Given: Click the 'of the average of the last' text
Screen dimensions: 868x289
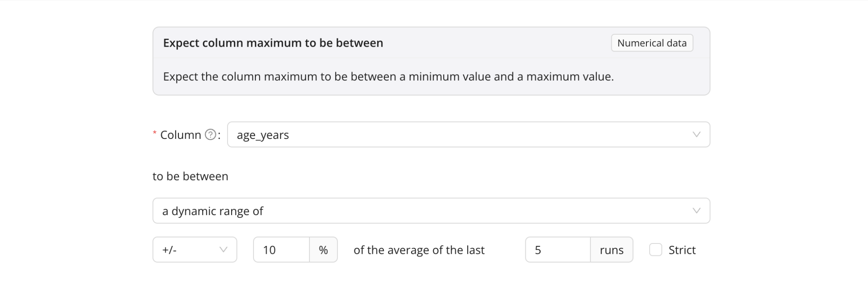Looking at the screenshot, I should click(x=419, y=250).
